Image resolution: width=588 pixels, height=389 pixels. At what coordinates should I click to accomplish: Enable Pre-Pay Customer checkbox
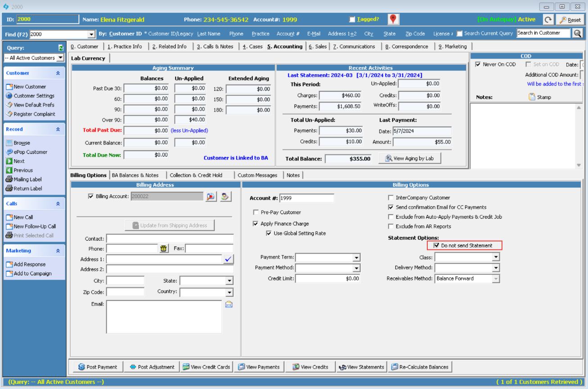click(256, 212)
